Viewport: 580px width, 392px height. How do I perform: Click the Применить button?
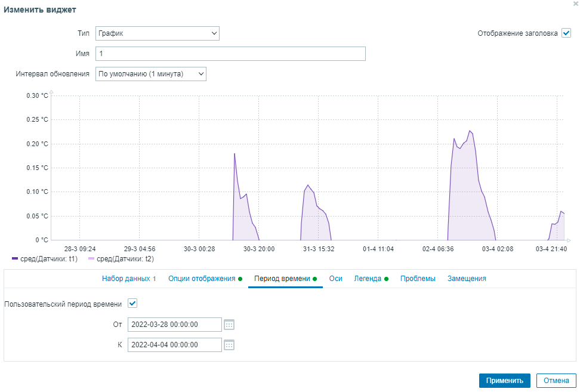coord(505,381)
